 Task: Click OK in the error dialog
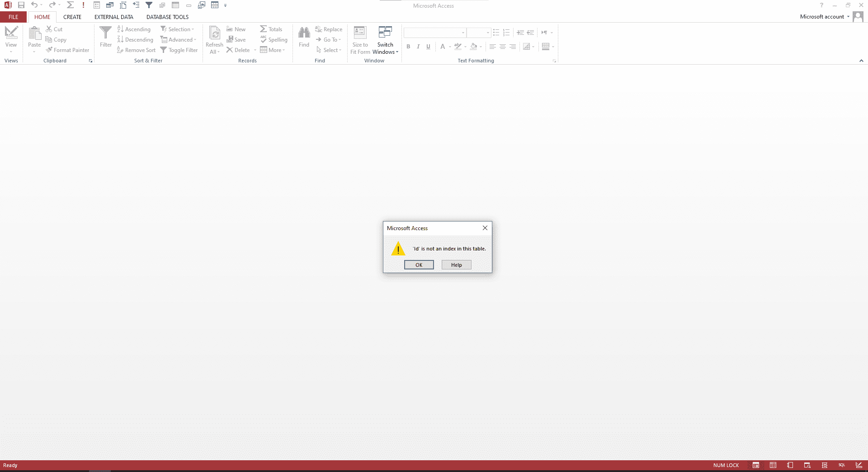419,265
